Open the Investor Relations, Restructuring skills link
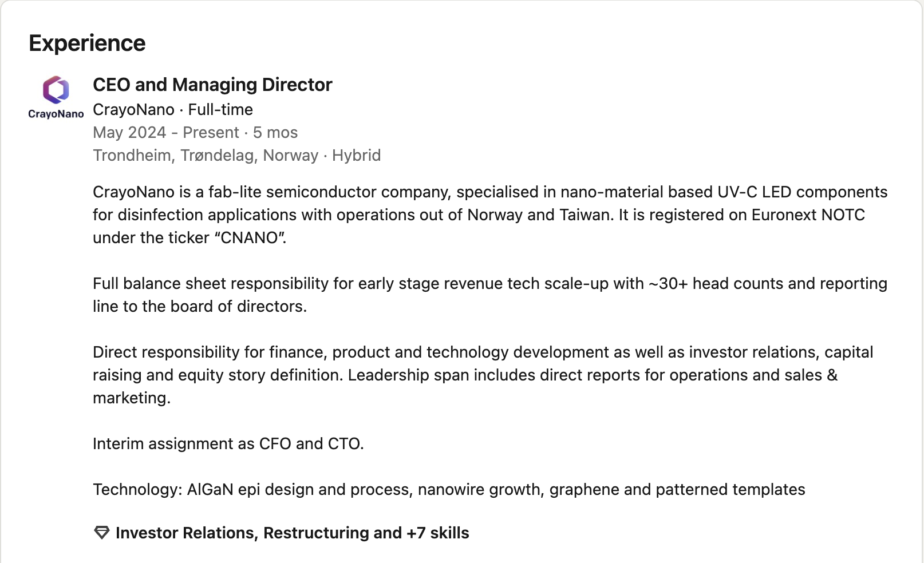The width and height of the screenshot is (924, 563). coord(292,533)
